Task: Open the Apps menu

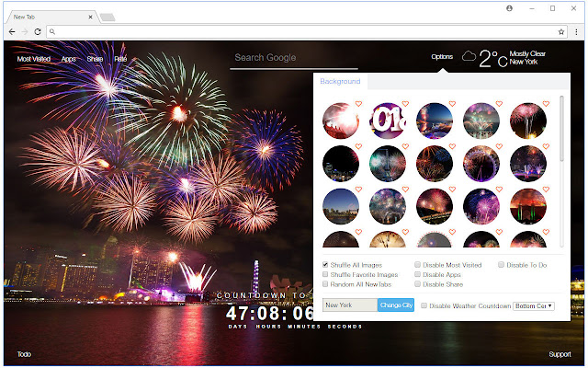Action: pyautogui.click(x=69, y=59)
